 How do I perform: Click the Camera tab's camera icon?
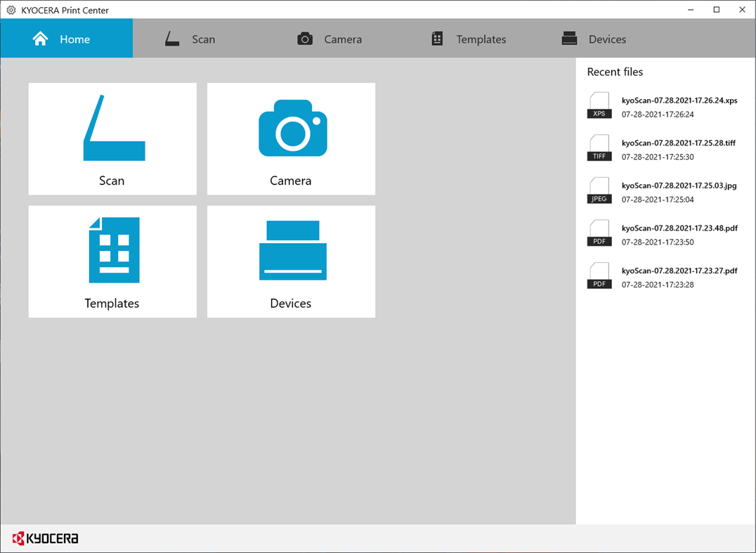pos(304,39)
